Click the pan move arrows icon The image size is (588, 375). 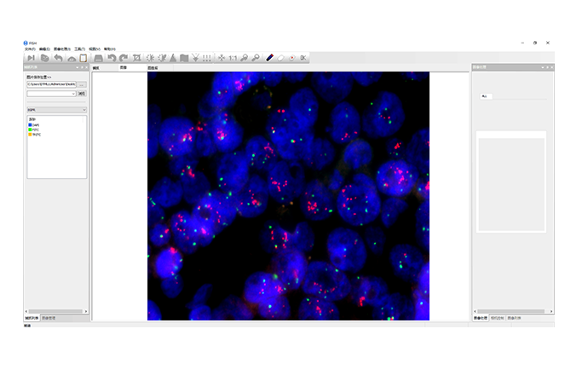222,58
